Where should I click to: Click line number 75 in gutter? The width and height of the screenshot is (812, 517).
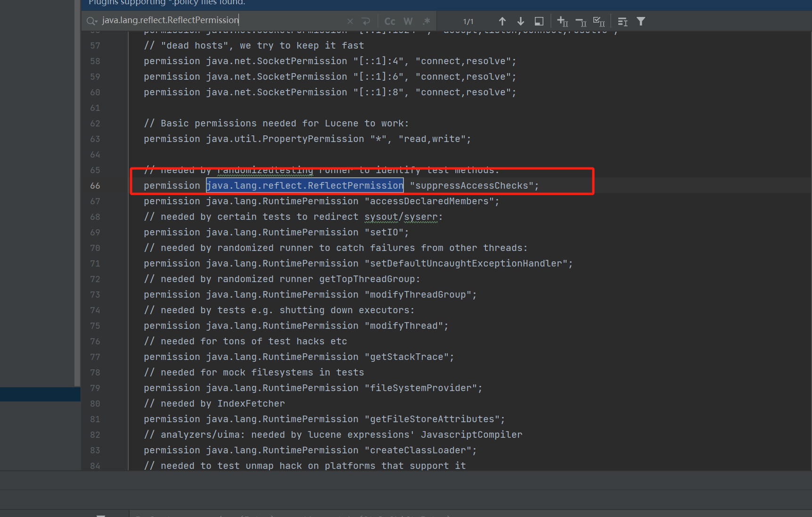(x=95, y=326)
